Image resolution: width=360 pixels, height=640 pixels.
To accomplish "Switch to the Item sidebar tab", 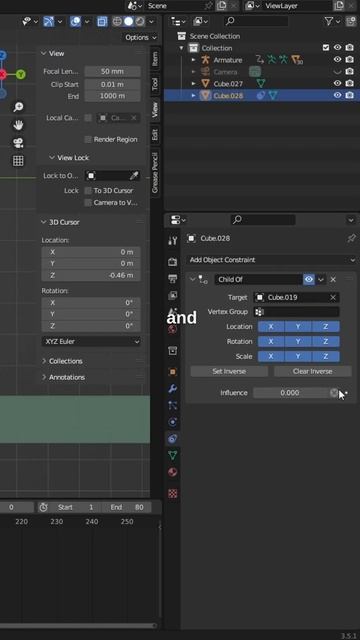I will pos(155,59).
